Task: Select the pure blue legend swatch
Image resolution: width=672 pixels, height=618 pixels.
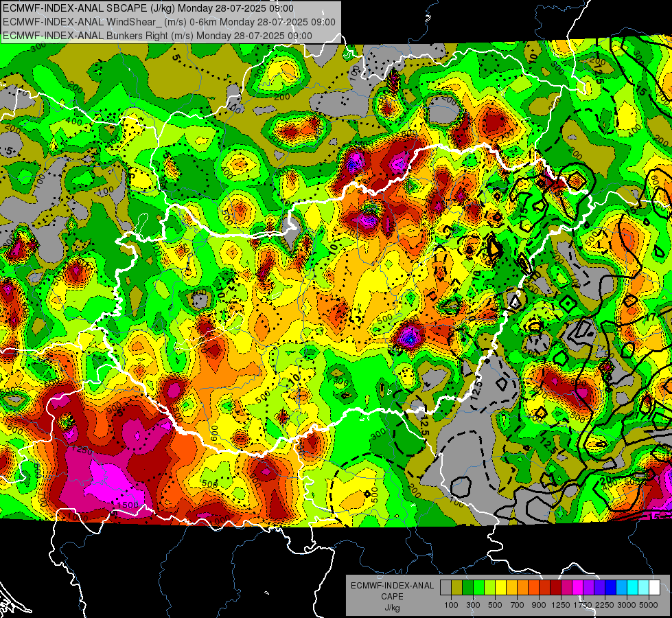Action: point(611,587)
